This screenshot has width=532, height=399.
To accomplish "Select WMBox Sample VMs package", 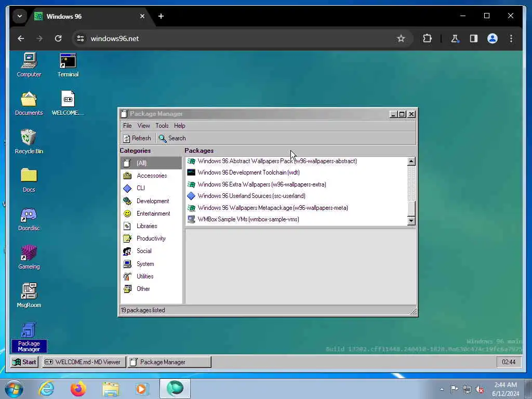I will 296,219.
